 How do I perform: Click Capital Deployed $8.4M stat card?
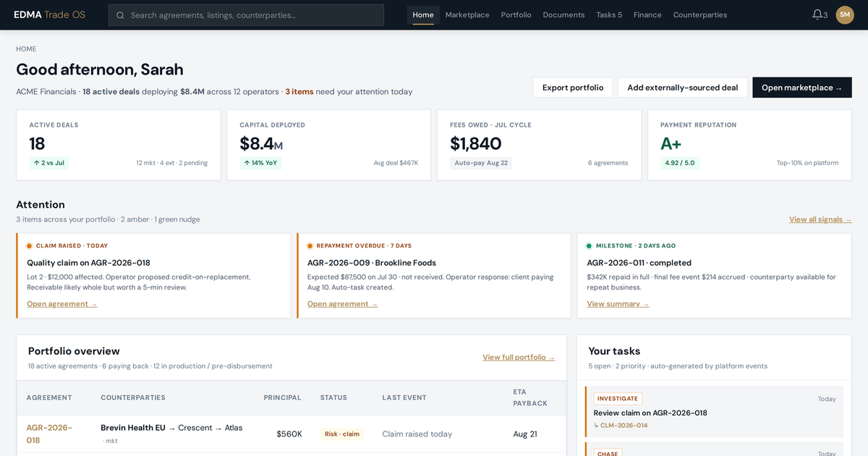(x=329, y=145)
